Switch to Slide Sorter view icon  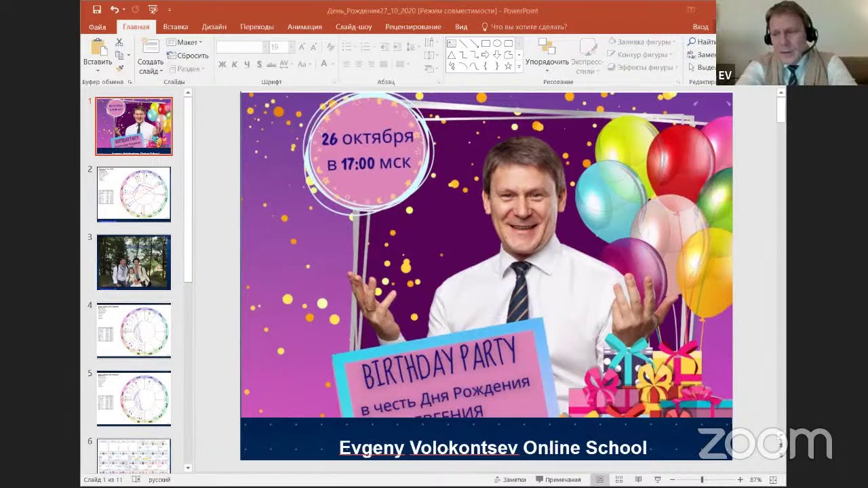(619, 480)
